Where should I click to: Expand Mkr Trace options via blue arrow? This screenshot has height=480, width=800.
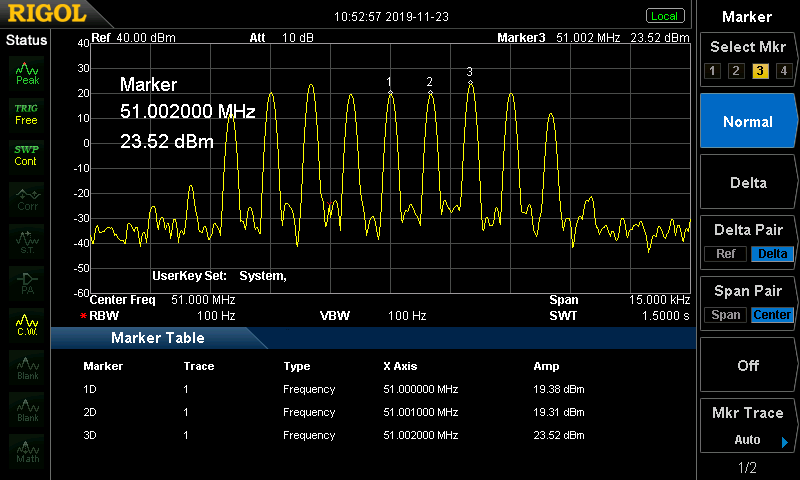coord(785,441)
